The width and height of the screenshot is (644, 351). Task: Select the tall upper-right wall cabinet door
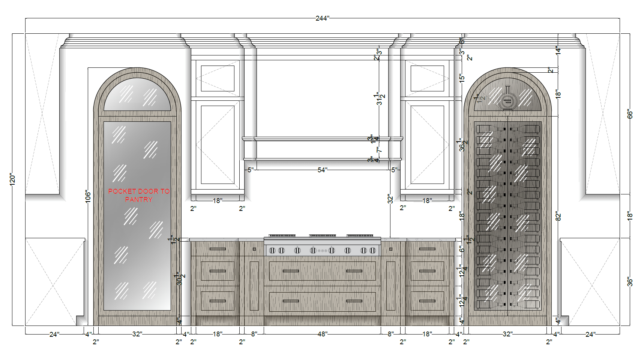(x=427, y=145)
